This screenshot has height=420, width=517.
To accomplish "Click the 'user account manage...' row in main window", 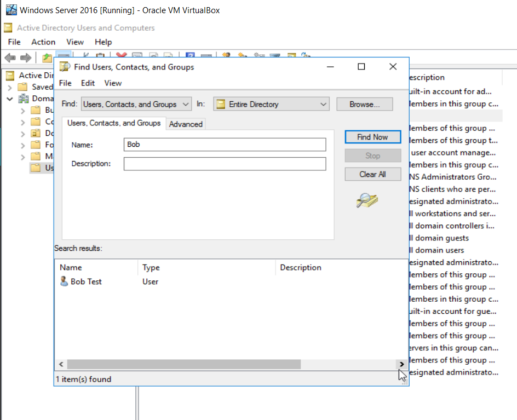I will click(453, 153).
